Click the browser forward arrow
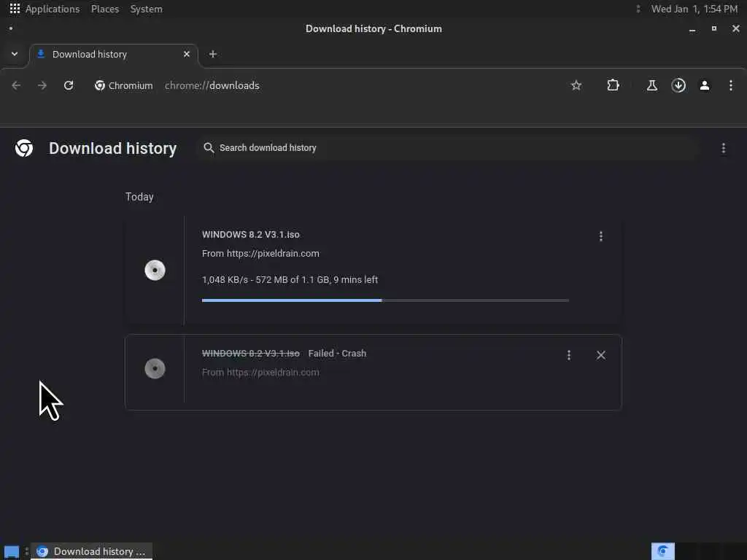Viewport: 747px width, 560px height. tap(42, 85)
